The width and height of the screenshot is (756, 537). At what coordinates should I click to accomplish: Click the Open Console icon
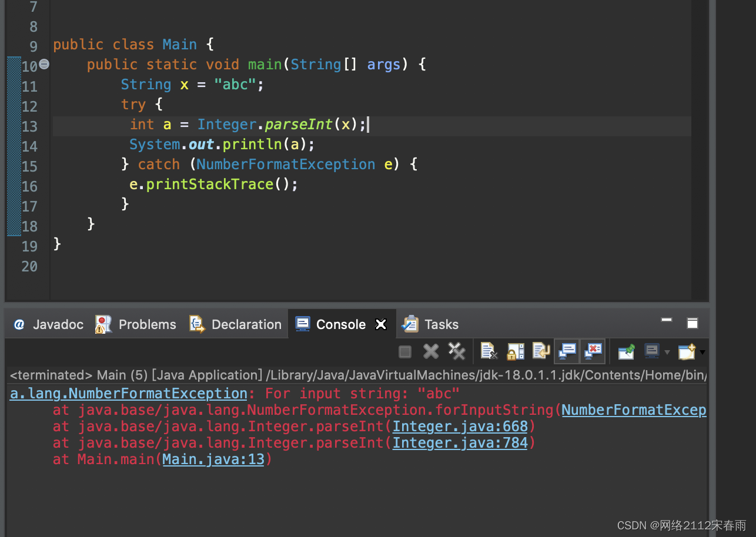pos(686,351)
